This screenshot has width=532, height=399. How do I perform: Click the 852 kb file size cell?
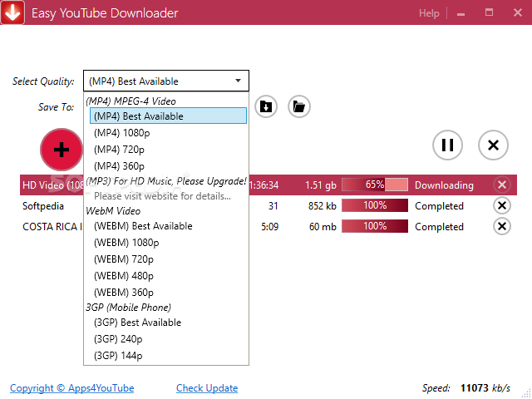click(x=322, y=206)
